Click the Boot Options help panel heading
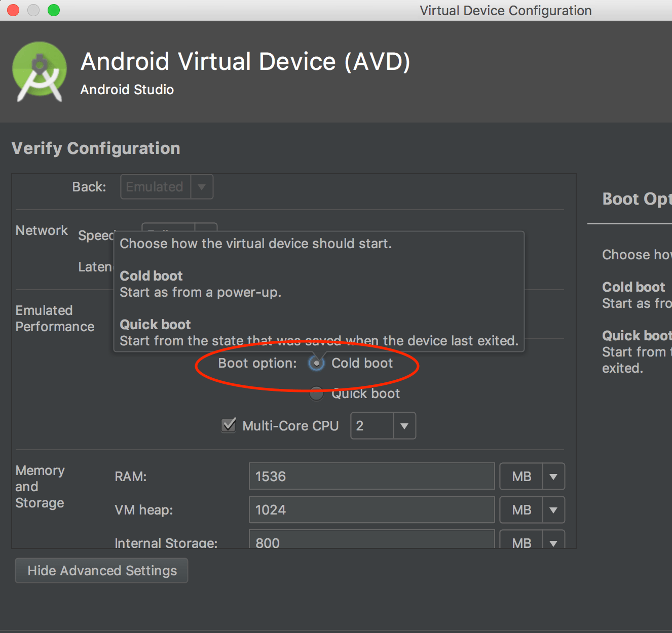 [x=637, y=199]
